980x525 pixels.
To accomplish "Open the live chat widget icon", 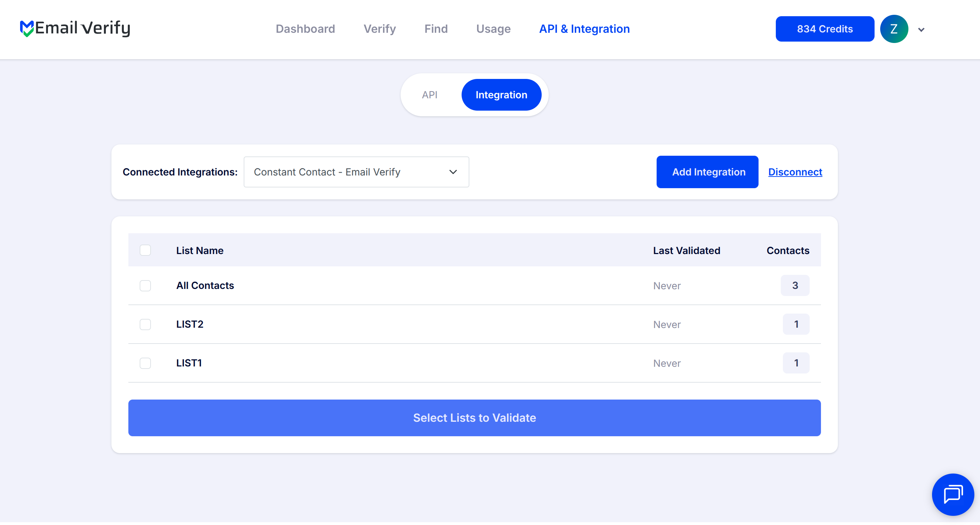I will (x=952, y=494).
